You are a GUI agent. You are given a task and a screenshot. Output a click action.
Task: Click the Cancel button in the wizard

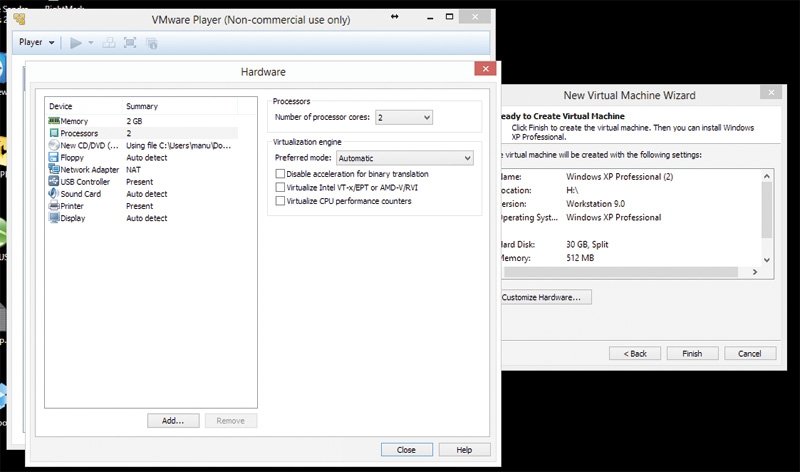(x=750, y=354)
